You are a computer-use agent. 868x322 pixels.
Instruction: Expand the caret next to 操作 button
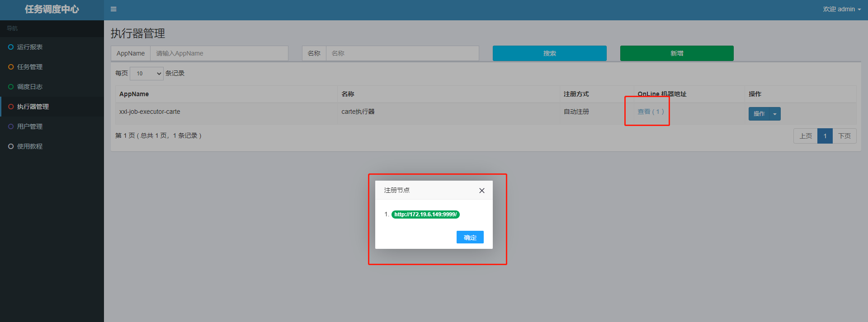click(775, 114)
